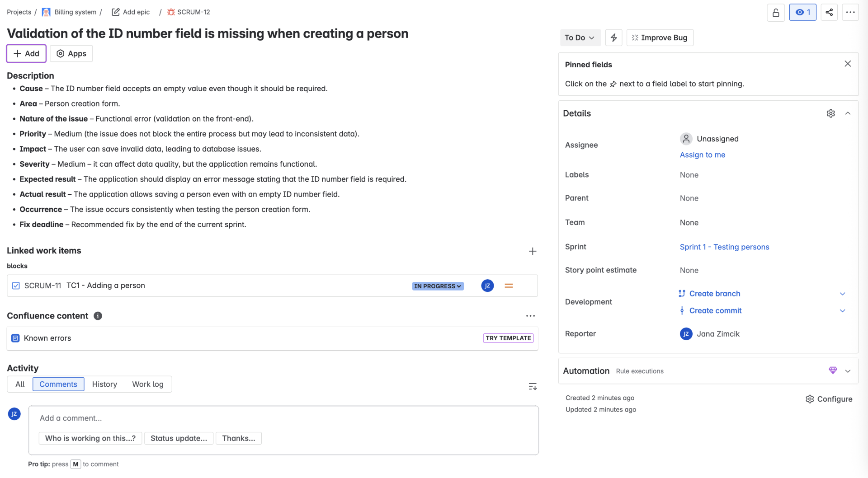This screenshot has width=868, height=478.
Task: Close the Pinned fields panel
Action: coord(847,64)
